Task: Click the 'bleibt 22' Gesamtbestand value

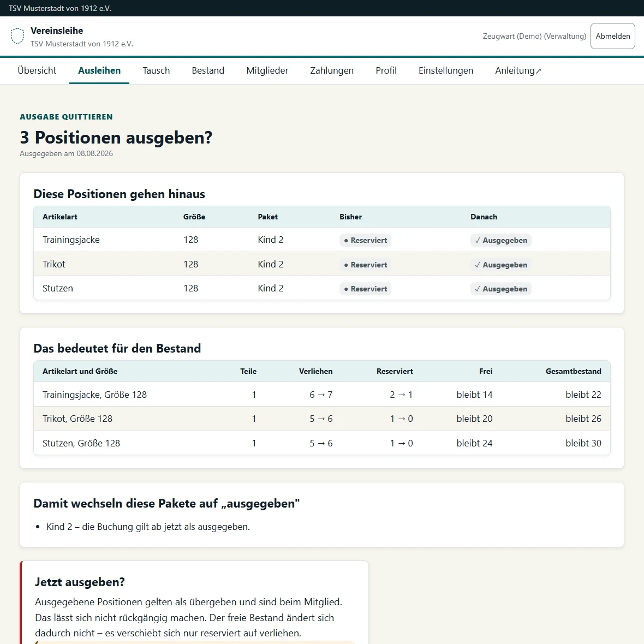Action: [583, 395]
